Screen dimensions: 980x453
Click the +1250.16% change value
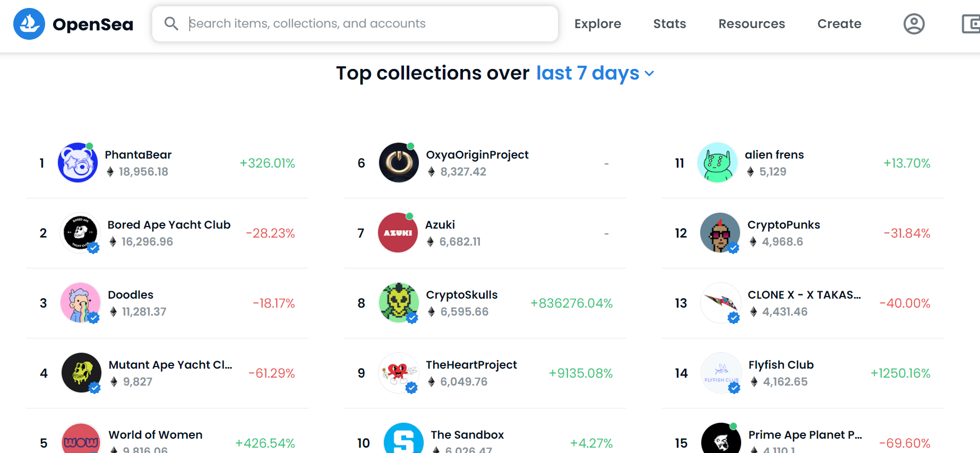[x=900, y=373]
